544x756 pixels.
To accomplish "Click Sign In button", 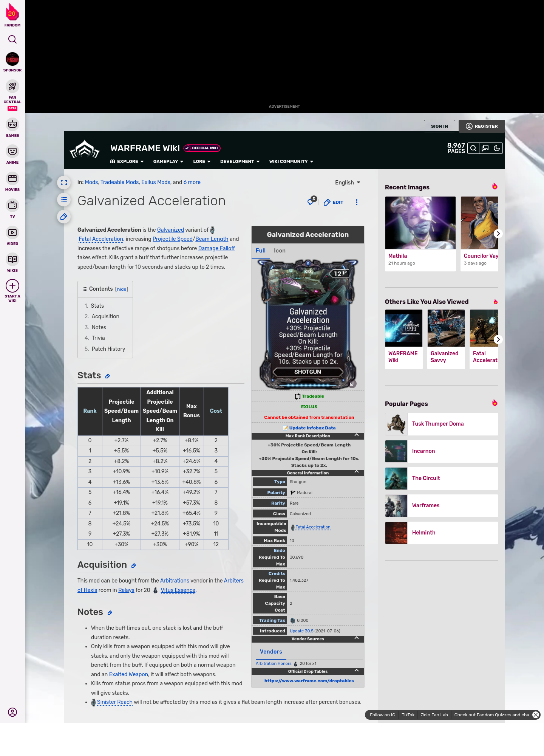I will 439,126.
